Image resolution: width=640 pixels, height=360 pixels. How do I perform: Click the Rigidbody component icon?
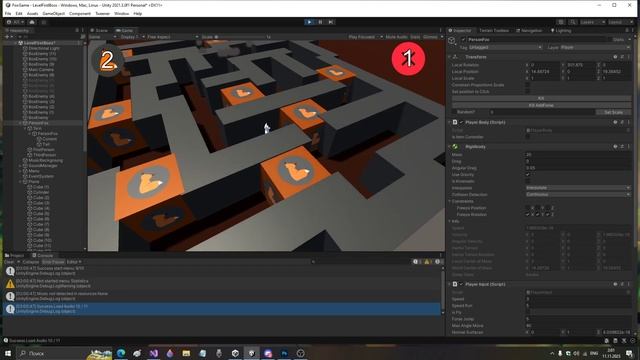[456, 147]
